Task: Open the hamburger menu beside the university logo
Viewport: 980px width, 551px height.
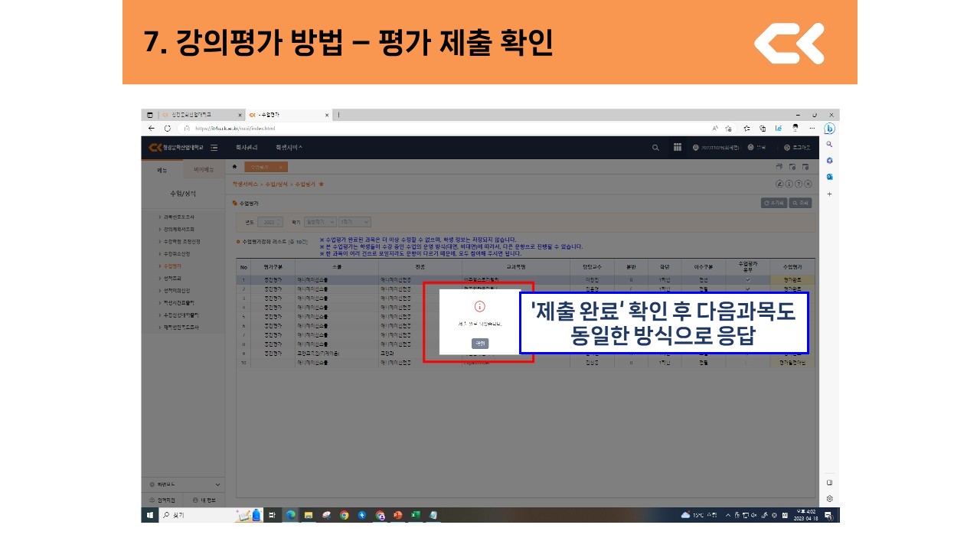Action: point(214,148)
